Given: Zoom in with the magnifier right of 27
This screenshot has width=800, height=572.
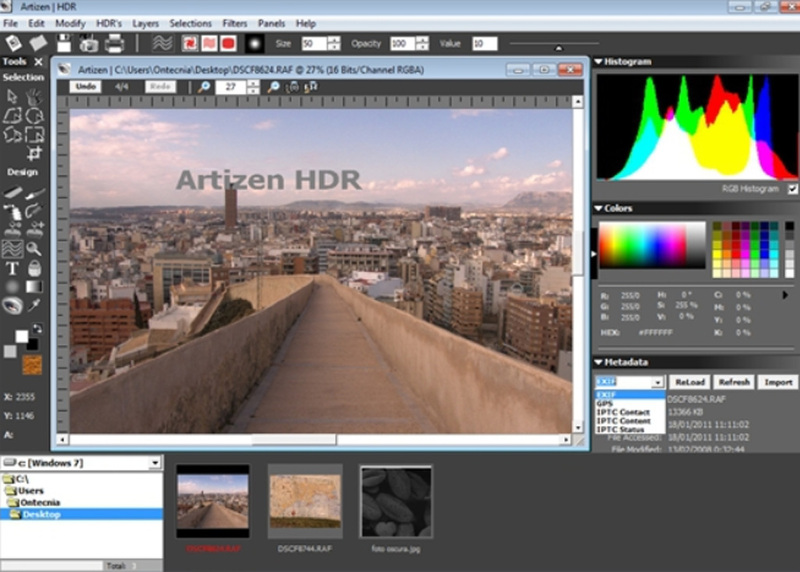Looking at the screenshot, I should pos(273,87).
